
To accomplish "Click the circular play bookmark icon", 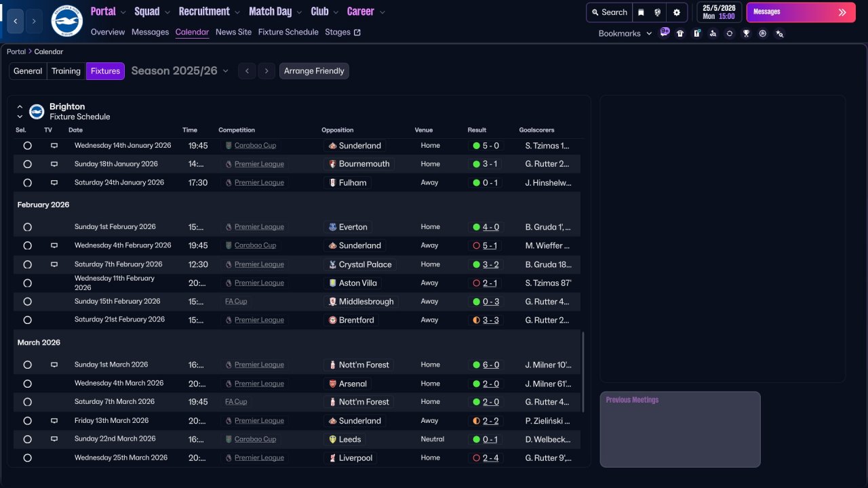I will tap(763, 33).
